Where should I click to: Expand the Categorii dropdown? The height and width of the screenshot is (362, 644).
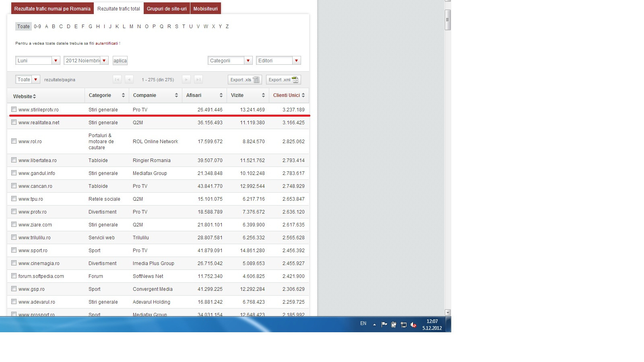coord(248,61)
